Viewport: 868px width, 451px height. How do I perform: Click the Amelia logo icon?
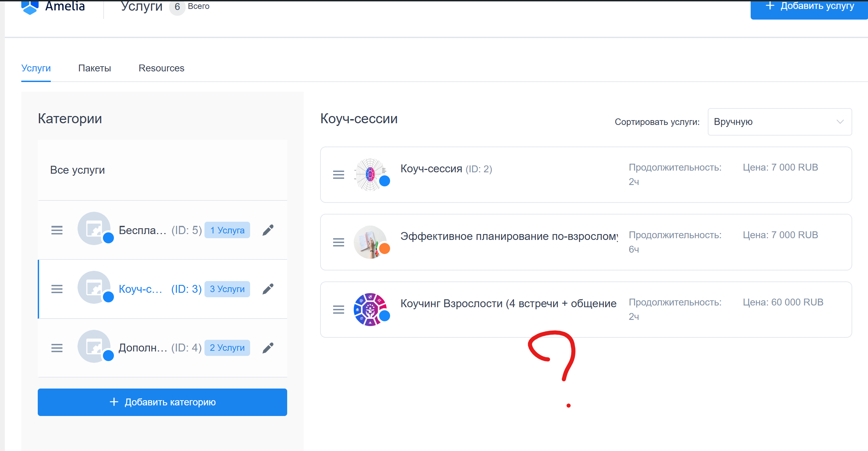(30, 7)
